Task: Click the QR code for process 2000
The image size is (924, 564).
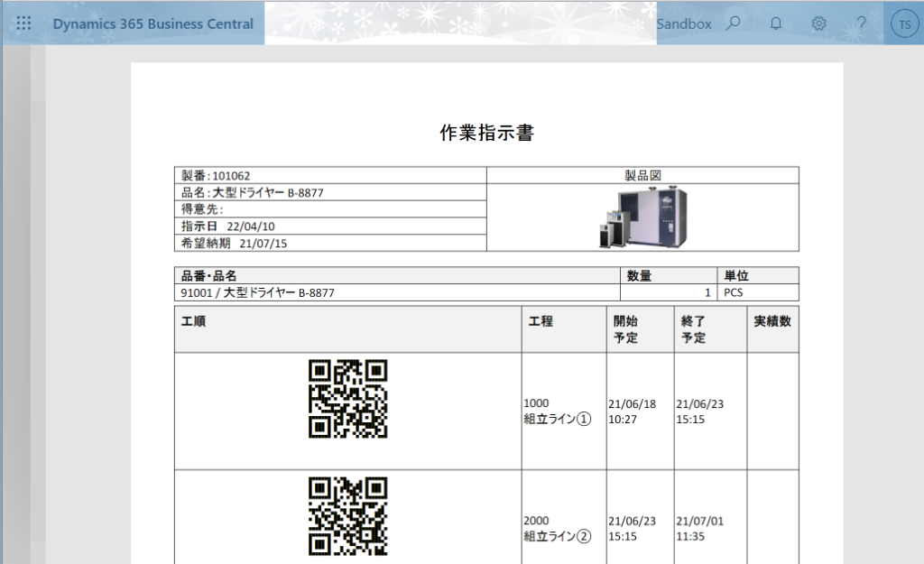Action: click(347, 515)
